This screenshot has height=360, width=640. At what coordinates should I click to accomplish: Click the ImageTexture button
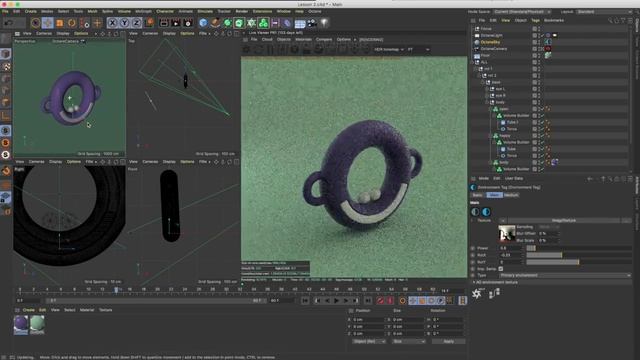click(564, 220)
